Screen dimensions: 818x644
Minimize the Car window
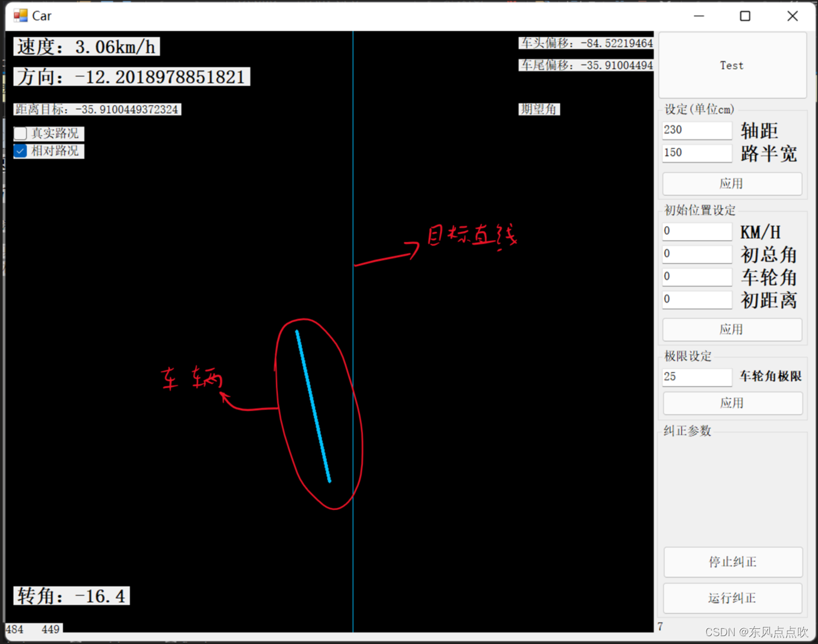click(x=699, y=16)
